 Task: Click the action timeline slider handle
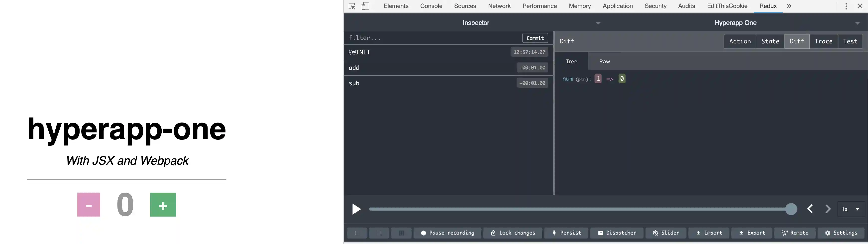click(x=791, y=209)
